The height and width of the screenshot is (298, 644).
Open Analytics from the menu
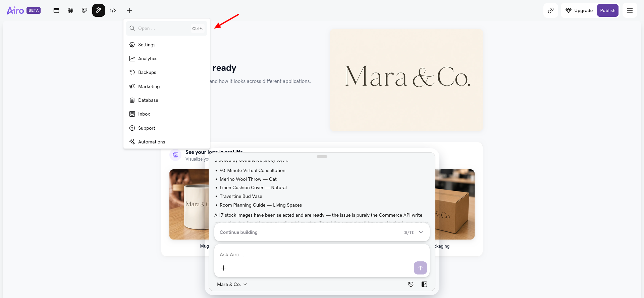click(x=167, y=58)
